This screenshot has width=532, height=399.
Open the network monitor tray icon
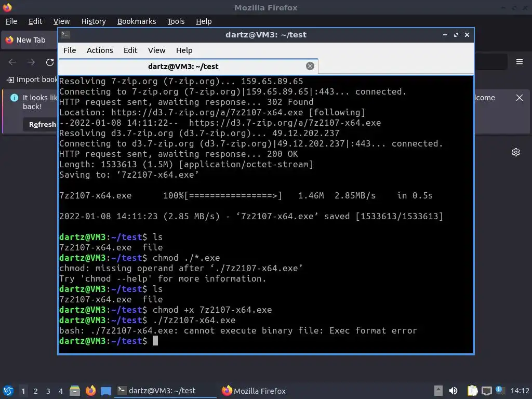tap(486, 391)
